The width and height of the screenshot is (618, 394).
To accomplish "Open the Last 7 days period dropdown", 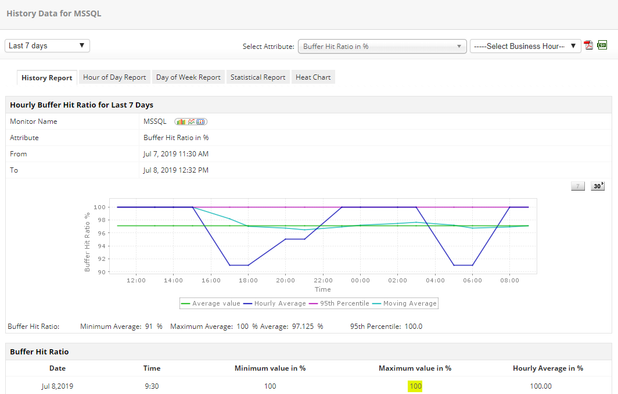I will tap(47, 46).
